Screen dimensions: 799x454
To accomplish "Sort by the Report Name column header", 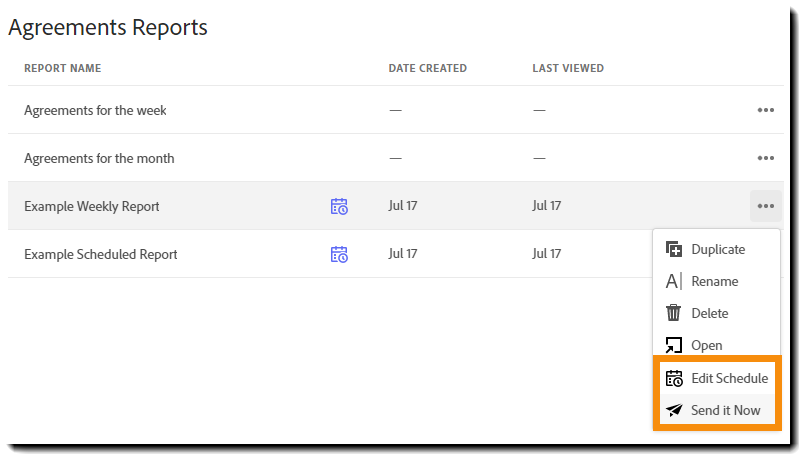I will pyautogui.click(x=62, y=68).
